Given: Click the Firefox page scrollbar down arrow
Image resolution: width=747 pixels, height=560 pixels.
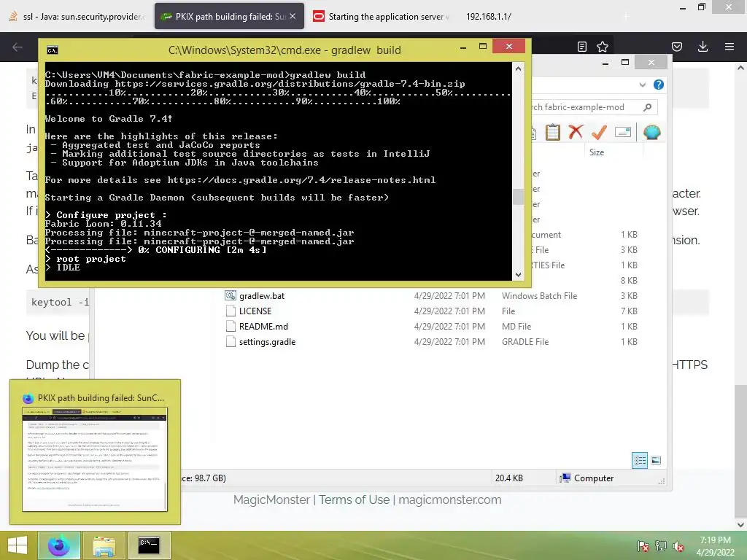Looking at the screenshot, I should (740, 524).
